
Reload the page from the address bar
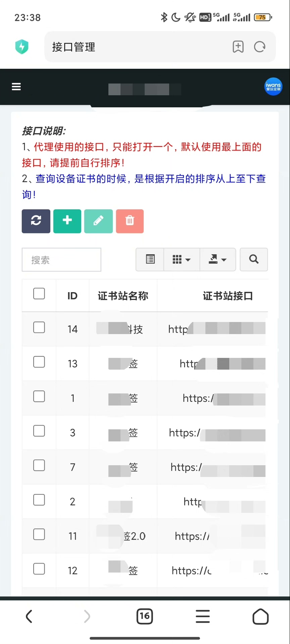[259, 47]
